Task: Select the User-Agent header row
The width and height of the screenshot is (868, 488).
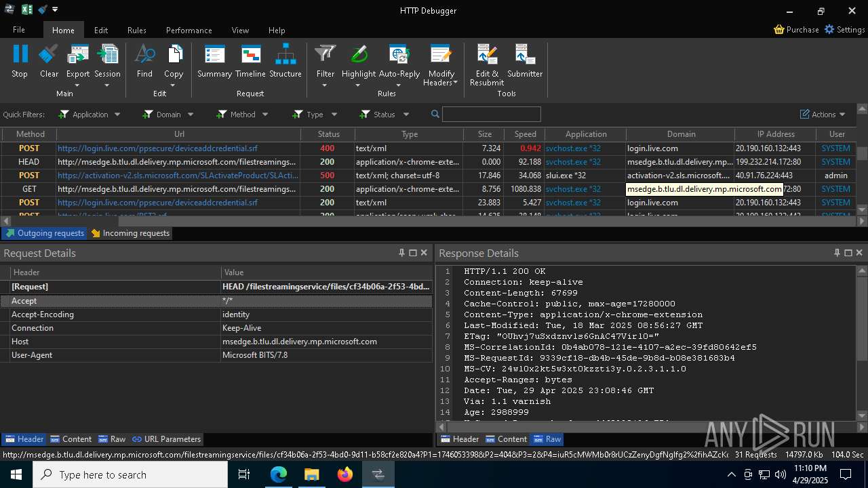Action: [216, 355]
